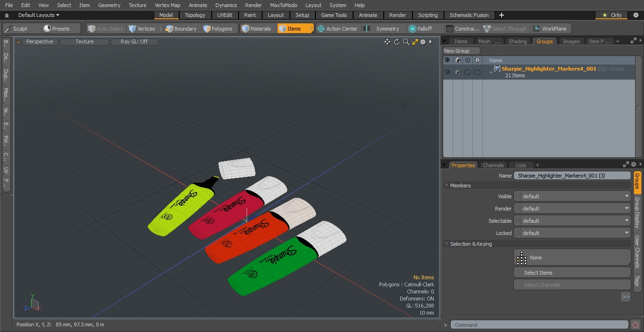
Task: Toggle the Locked channel keying dot
Action: pos(517,233)
